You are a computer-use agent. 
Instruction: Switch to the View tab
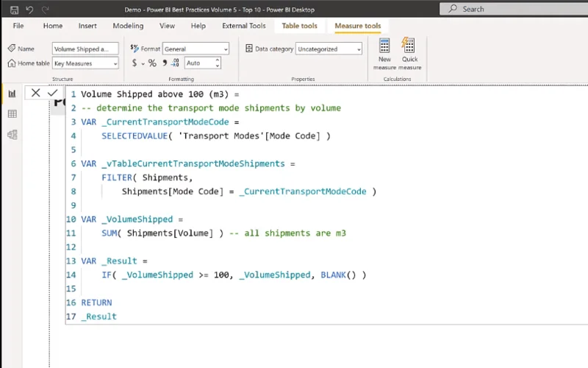(x=167, y=26)
